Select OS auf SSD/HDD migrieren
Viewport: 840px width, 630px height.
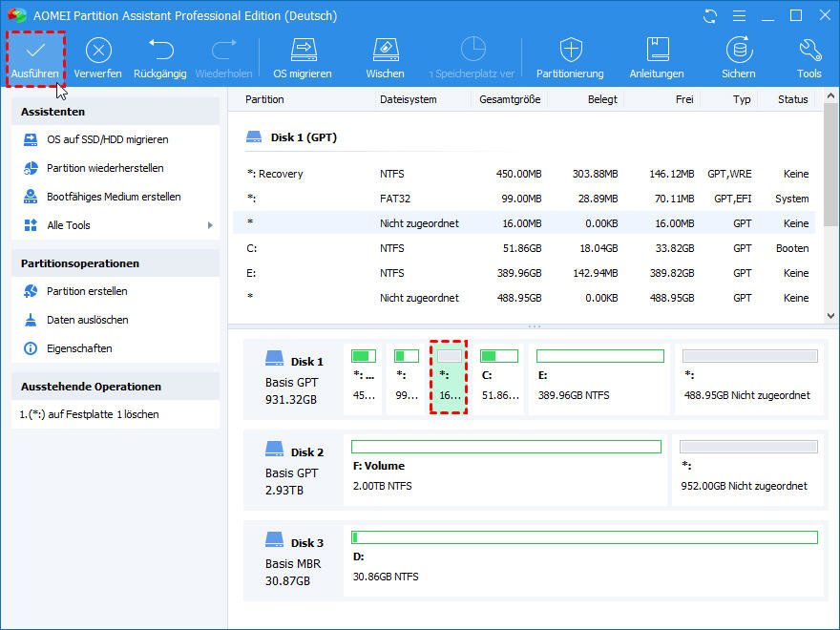[x=107, y=139]
